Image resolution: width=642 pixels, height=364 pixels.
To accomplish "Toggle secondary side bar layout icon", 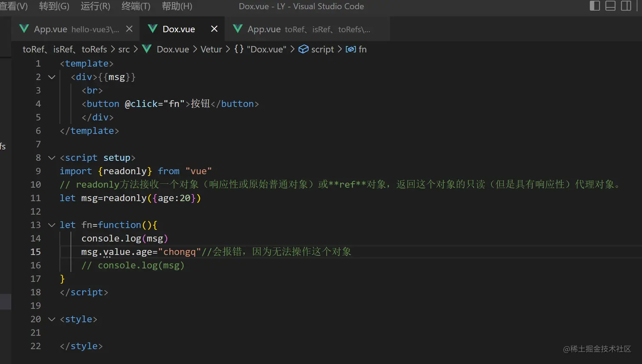I will [x=626, y=6].
